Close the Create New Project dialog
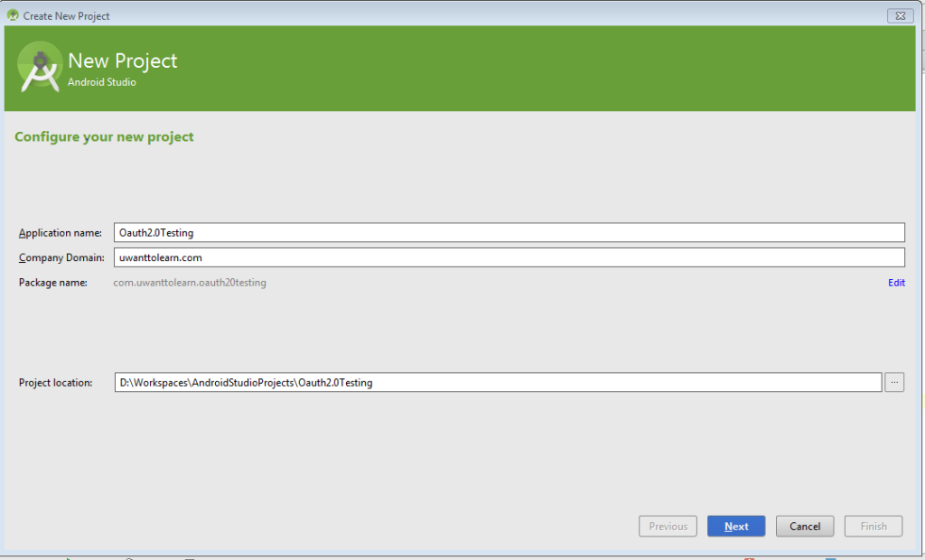925x560 pixels. coord(898,15)
